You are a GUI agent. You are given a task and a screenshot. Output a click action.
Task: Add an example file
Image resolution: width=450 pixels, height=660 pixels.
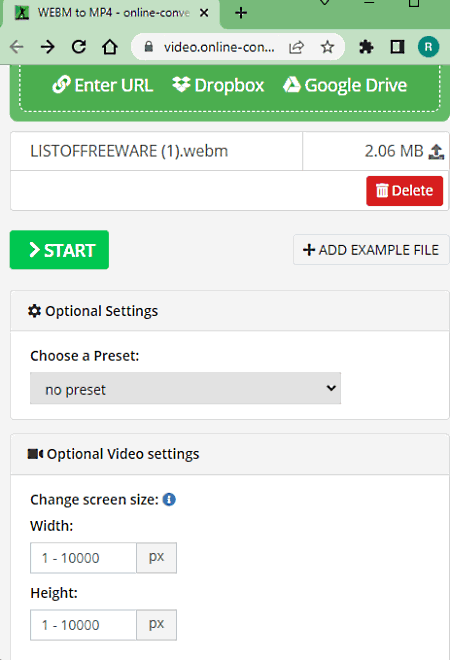pyautogui.click(x=371, y=250)
